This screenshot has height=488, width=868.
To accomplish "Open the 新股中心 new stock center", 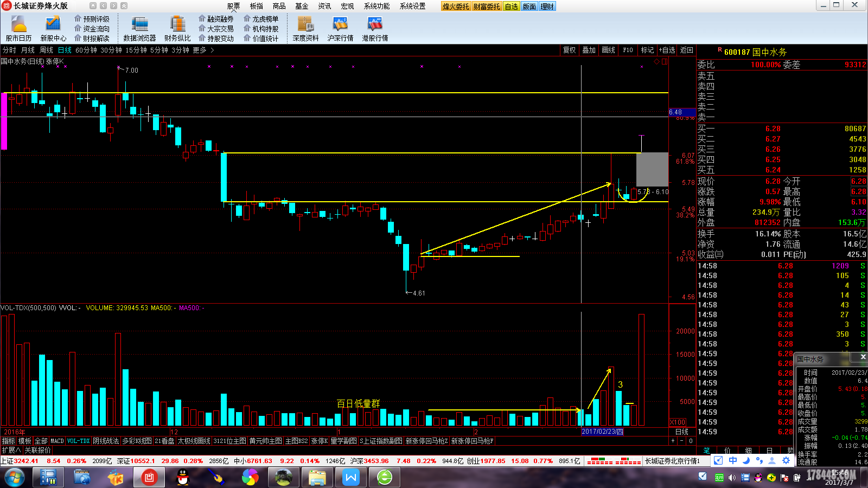I will (x=53, y=28).
